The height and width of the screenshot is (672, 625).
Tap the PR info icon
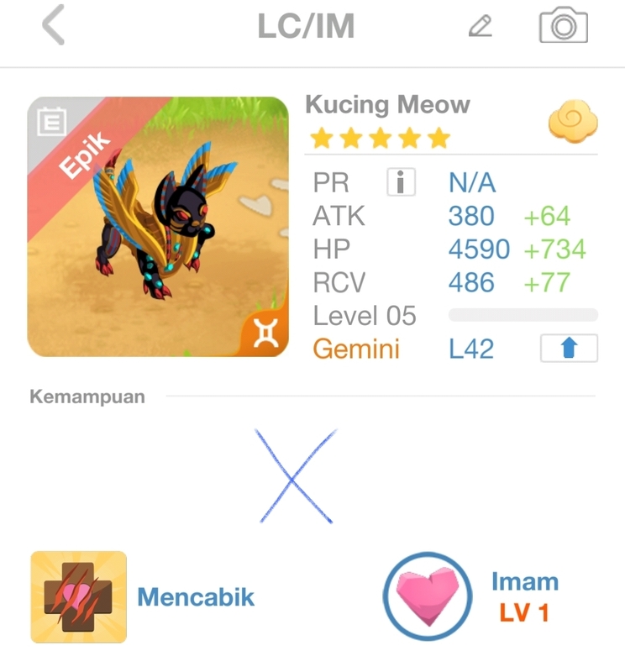pos(401,182)
